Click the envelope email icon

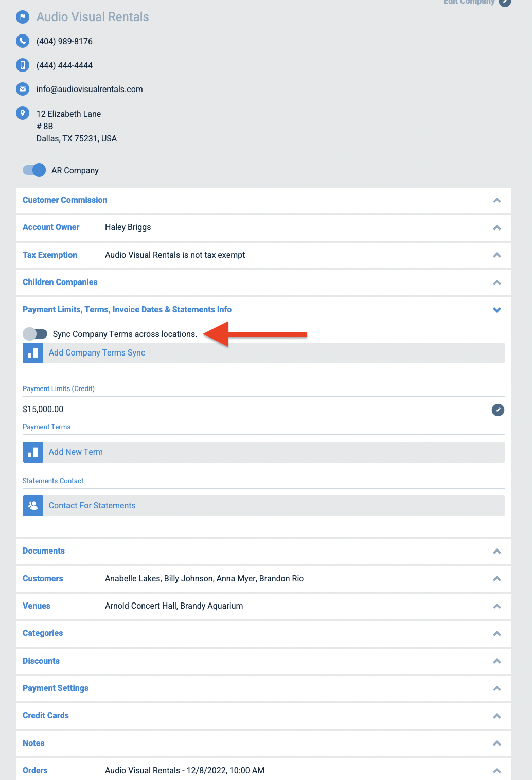(x=23, y=89)
